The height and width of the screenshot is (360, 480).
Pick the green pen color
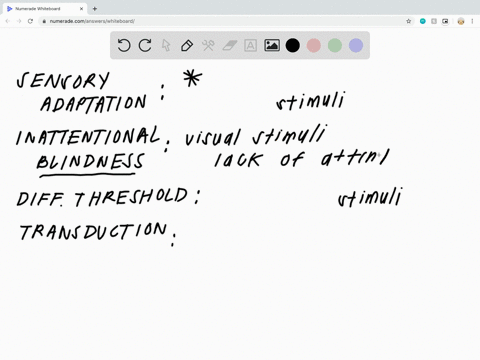[335, 45]
